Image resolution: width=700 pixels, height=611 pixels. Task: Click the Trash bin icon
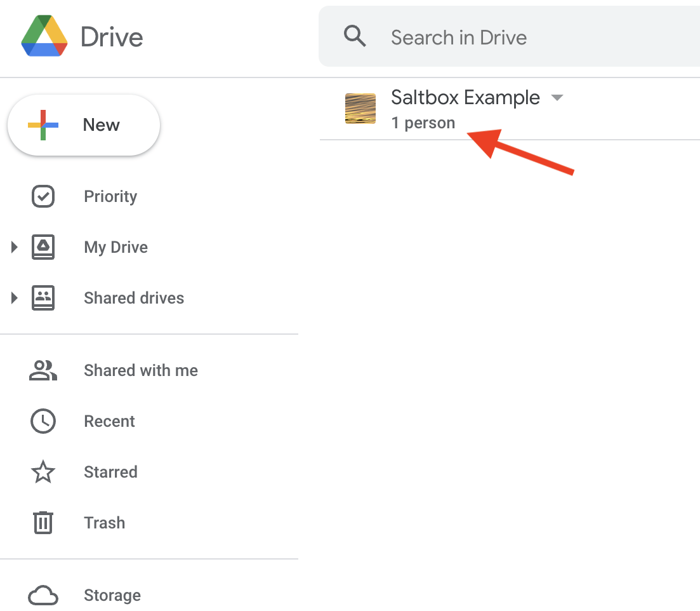tap(43, 523)
